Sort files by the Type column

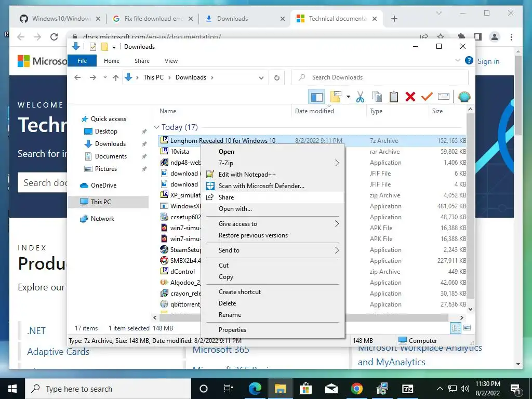(376, 111)
